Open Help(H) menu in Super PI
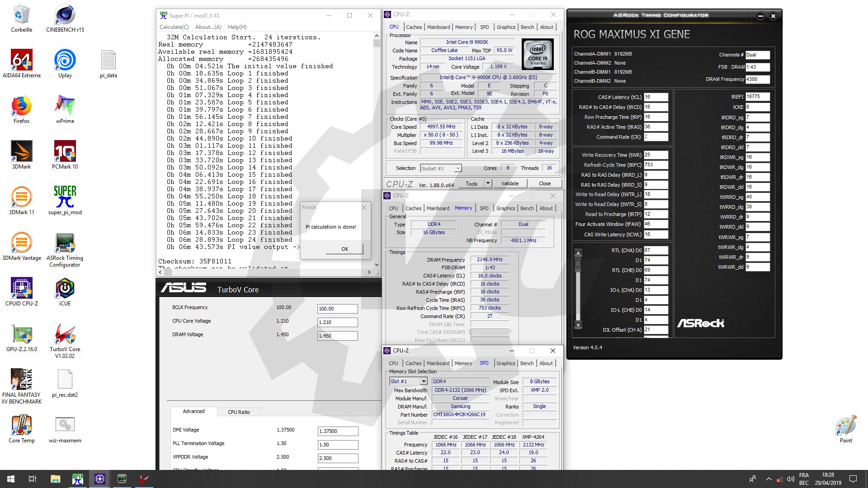The height and width of the screenshot is (488, 868). (237, 27)
